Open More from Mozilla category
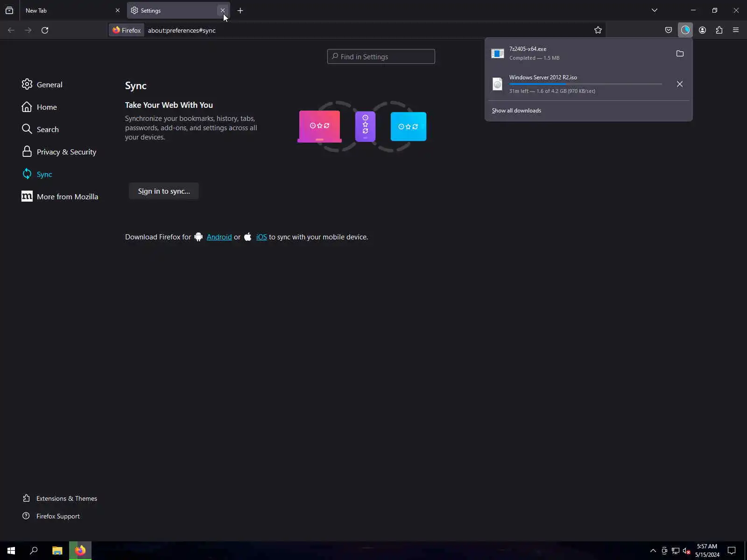 (60, 196)
